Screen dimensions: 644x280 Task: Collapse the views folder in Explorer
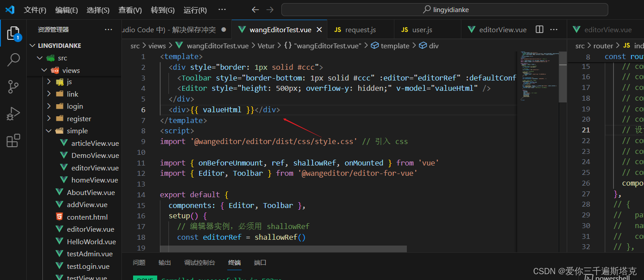coord(44,70)
